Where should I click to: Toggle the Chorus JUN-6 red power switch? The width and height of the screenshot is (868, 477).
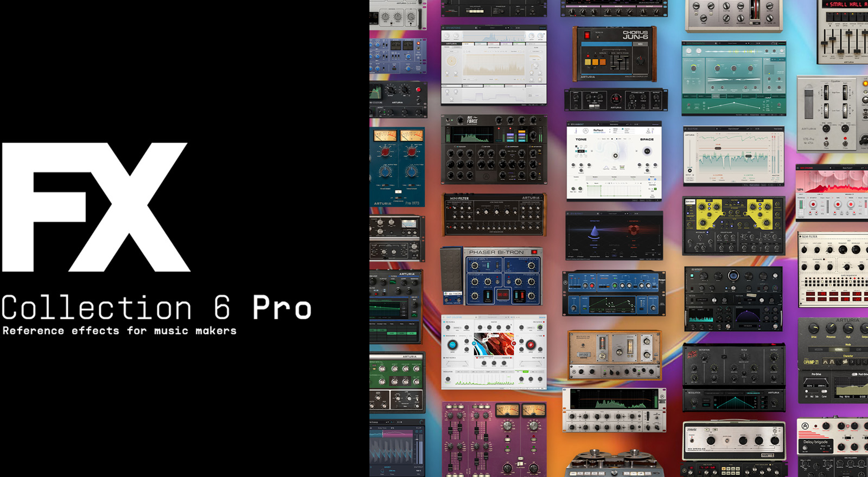[586, 36]
